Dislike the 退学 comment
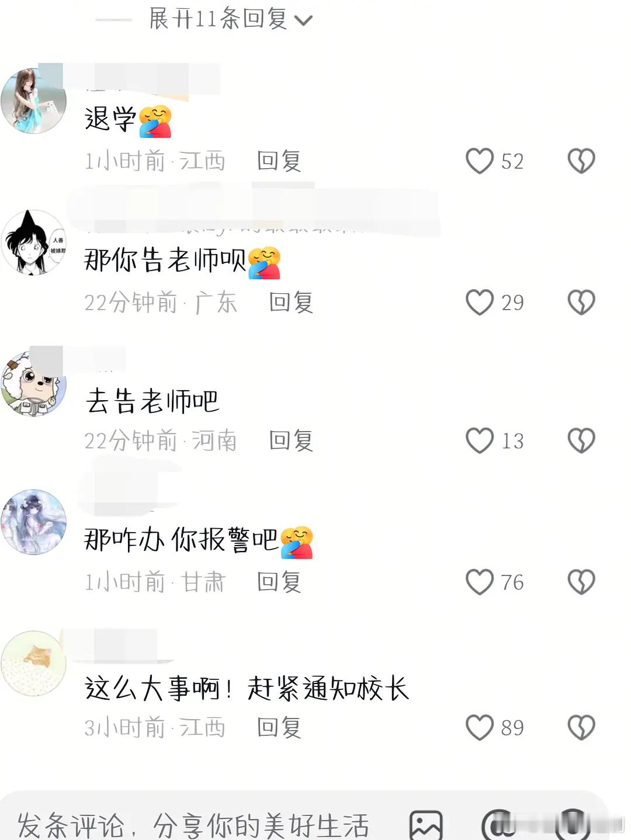The height and width of the screenshot is (840, 631). tap(581, 161)
